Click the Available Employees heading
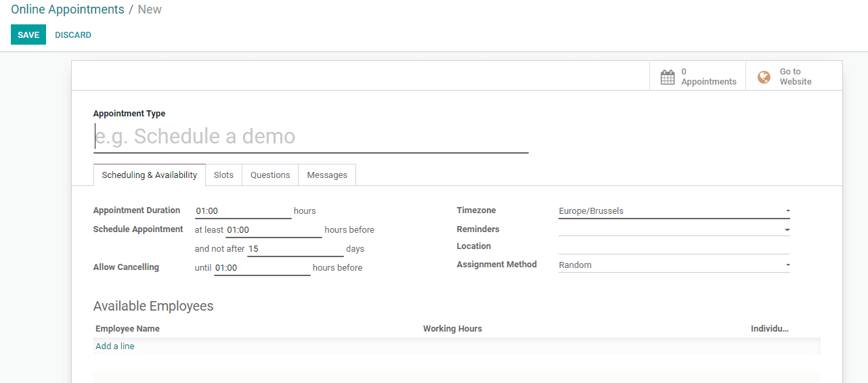 [153, 306]
